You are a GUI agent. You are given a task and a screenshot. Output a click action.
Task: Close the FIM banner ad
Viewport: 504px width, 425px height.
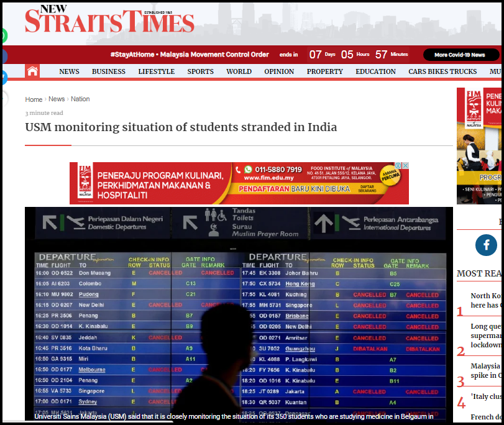point(406,166)
